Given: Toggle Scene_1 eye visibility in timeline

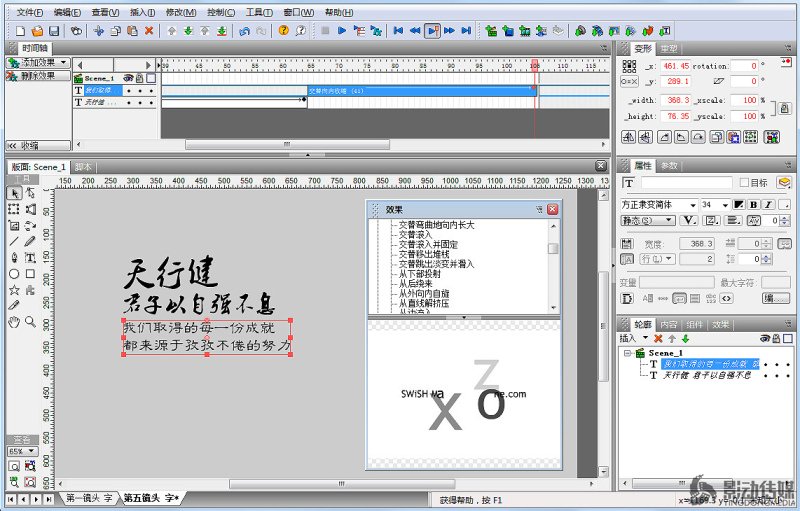Looking at the screenshot, I should point(129,77).
